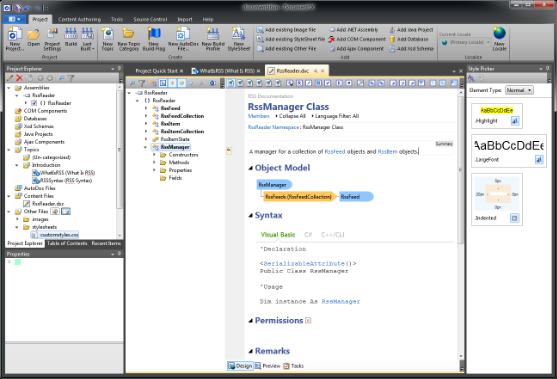Click the New Project ribbon icon
The image size is (557, 379).
15,39
